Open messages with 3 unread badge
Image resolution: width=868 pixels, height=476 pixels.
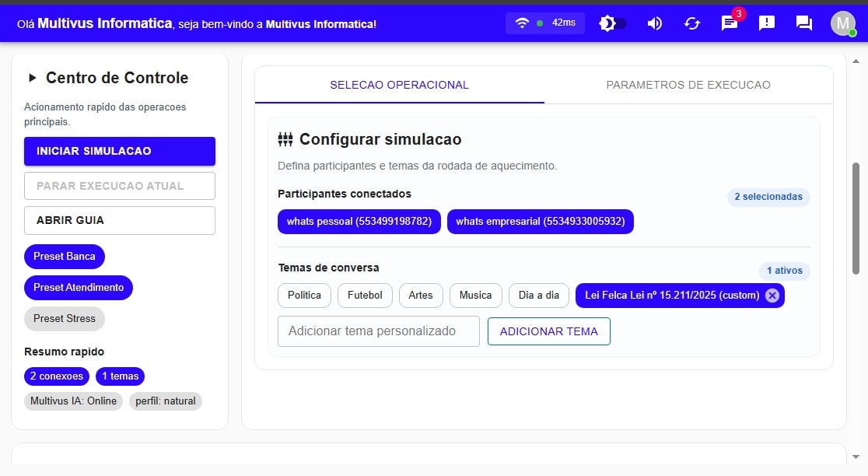pyautogui.click(x=730, y=23)
